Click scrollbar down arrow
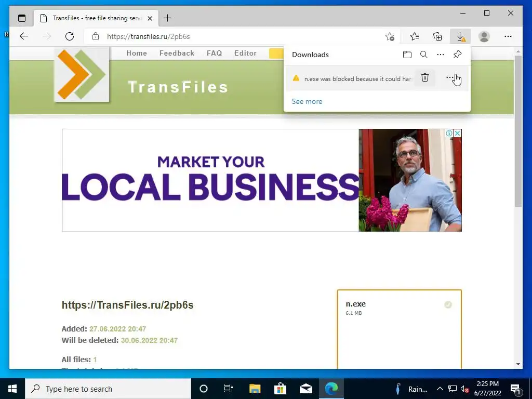 point(518,364)
